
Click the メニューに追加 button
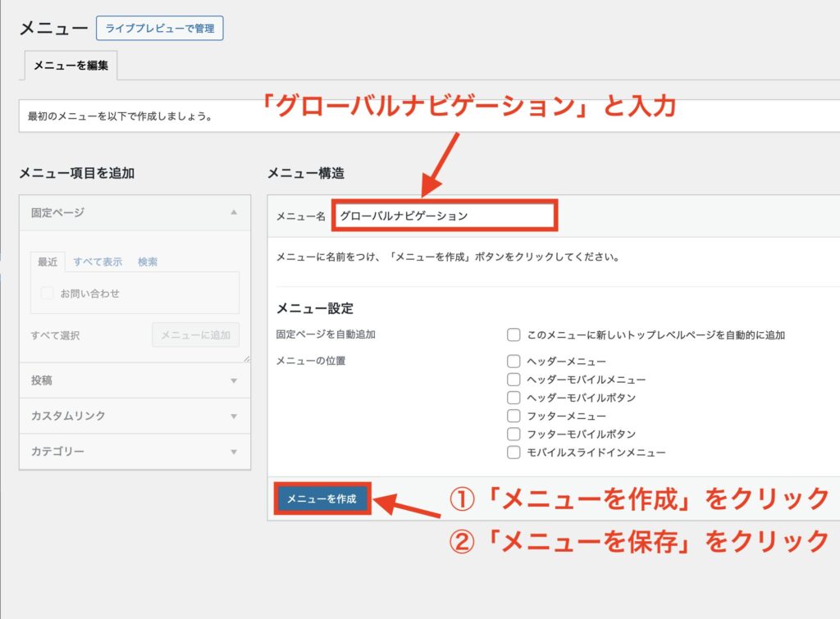[195, 335]
